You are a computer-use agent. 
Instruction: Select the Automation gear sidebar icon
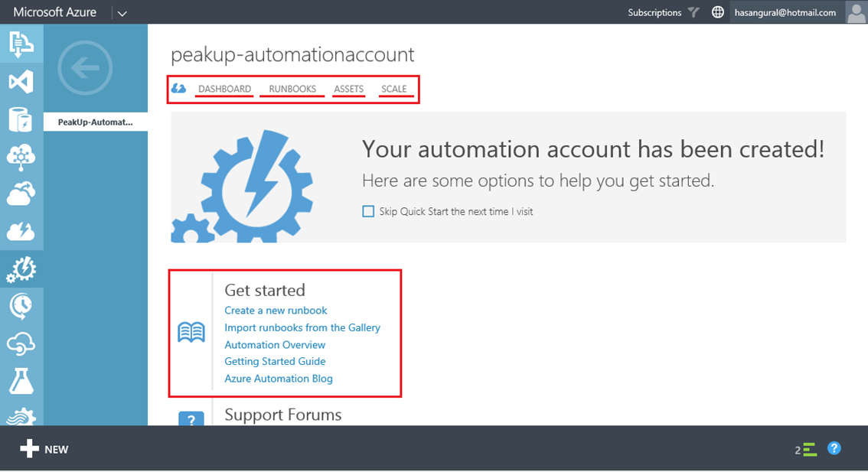(x=21, y=269)
